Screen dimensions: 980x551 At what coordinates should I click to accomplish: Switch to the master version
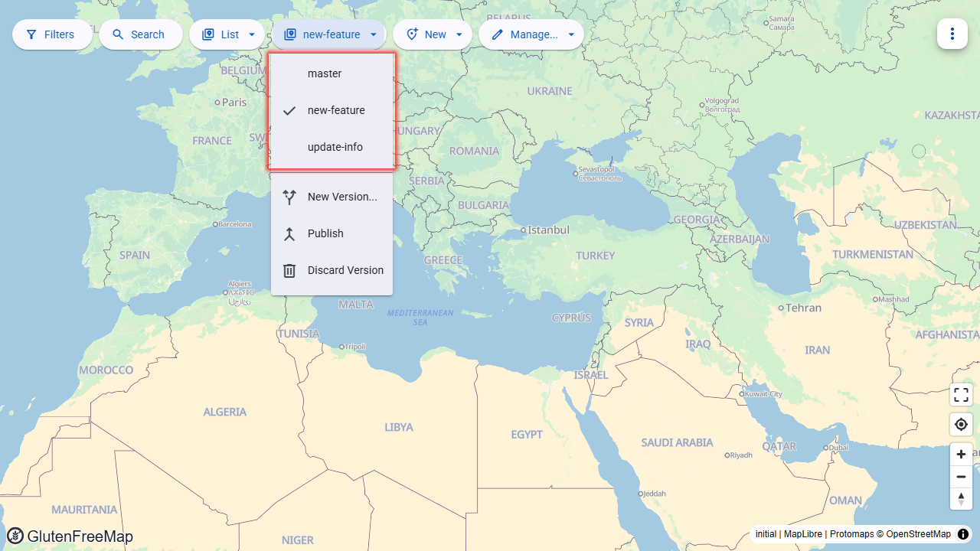[x=332, y=73]
